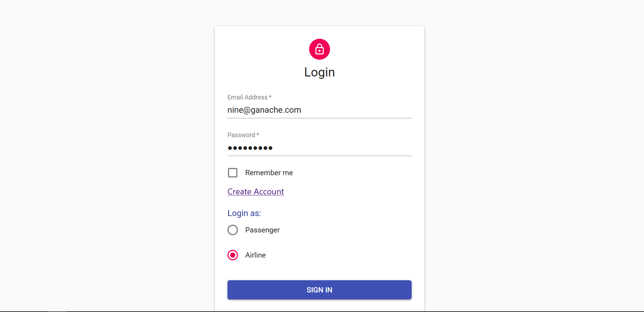Click the Login as: group label
The height and width of the screenshot is (312, 644).
point(244,213)
